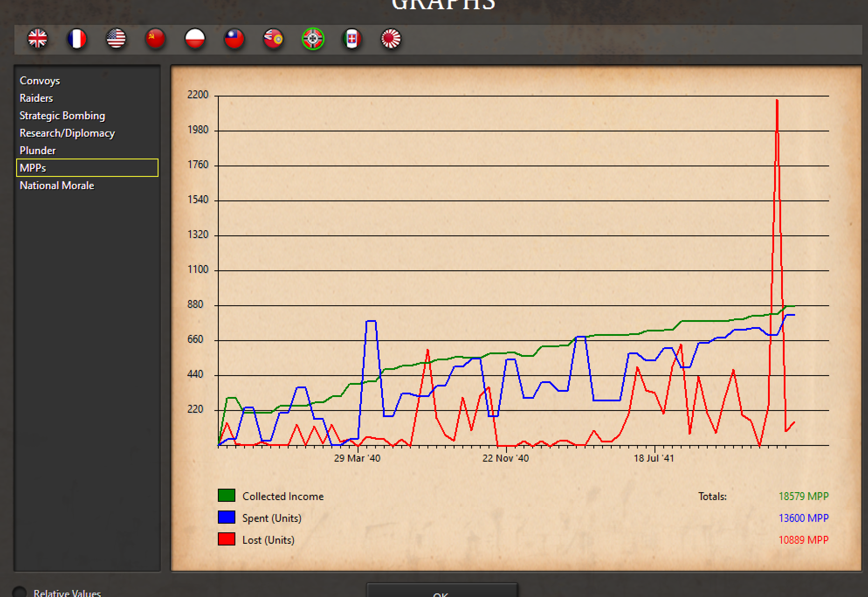Click the red Lost (Units) legend swatch
This screenshot has height=597, width=868.
click(227, 539)
